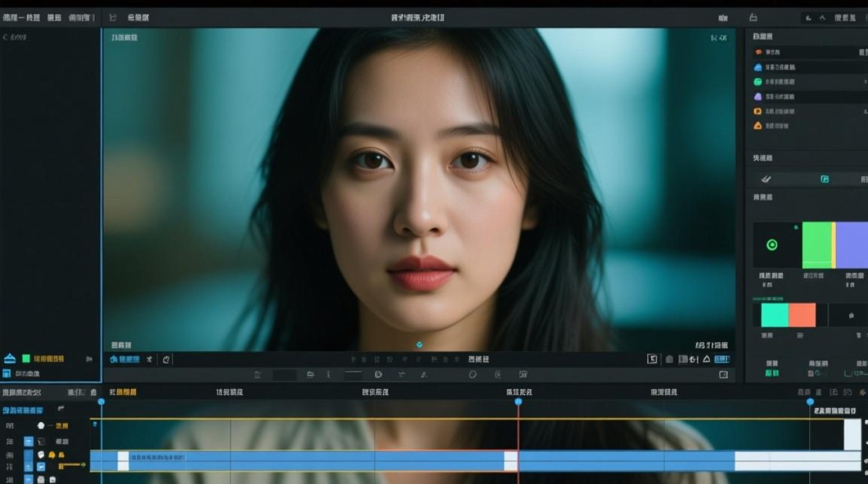Toggle the blue square on second timeline track
The width and height of the screenshot is (868, 484).
pos(28,441)
